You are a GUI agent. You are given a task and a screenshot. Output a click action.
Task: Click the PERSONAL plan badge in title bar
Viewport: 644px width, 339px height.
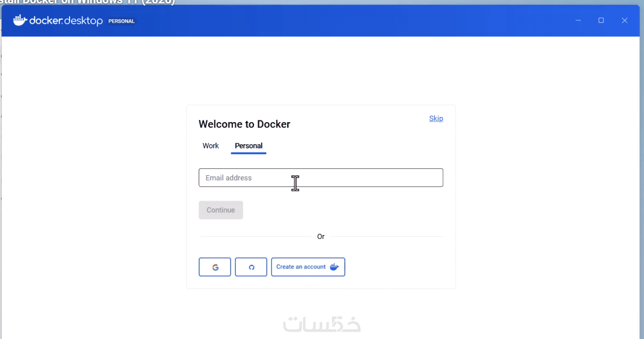point(122,21)
